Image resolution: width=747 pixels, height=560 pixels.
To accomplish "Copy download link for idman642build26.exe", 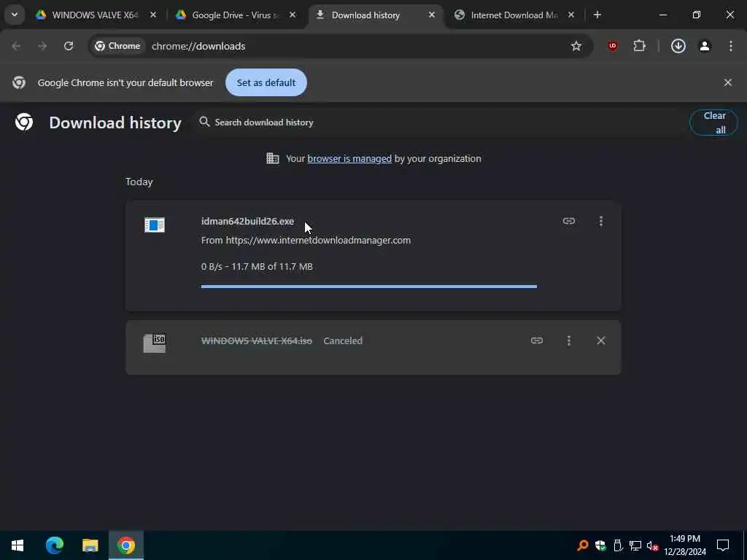I will [x=568, y=222].
